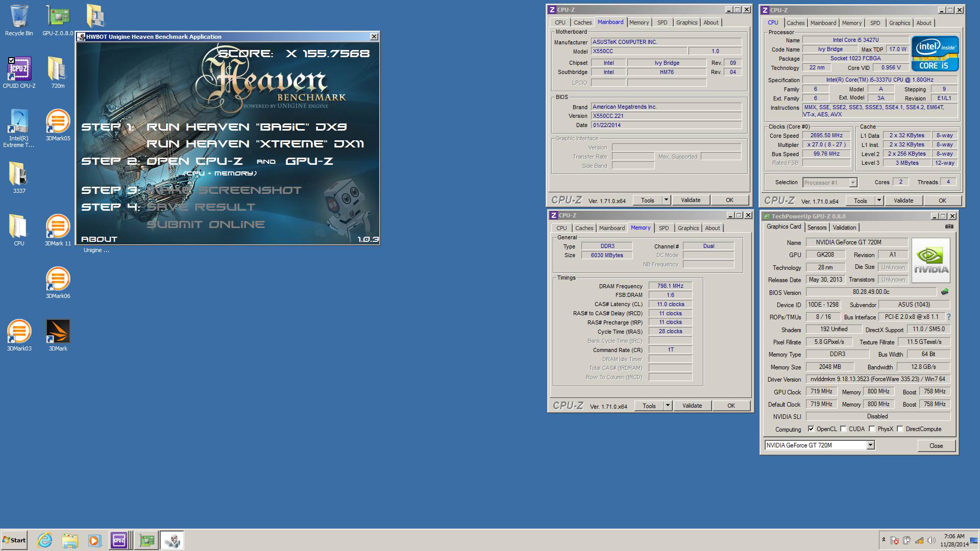Toggle the OpenCL checkbox in GPU-Z
The image size is (980, 551).
coord(811,429)
